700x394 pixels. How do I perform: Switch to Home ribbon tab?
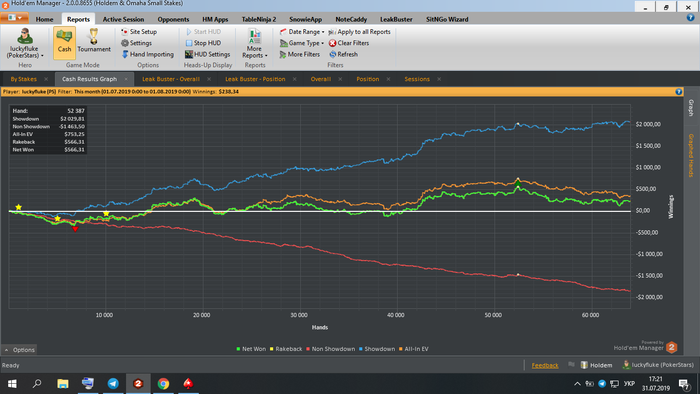click(44, 19)
